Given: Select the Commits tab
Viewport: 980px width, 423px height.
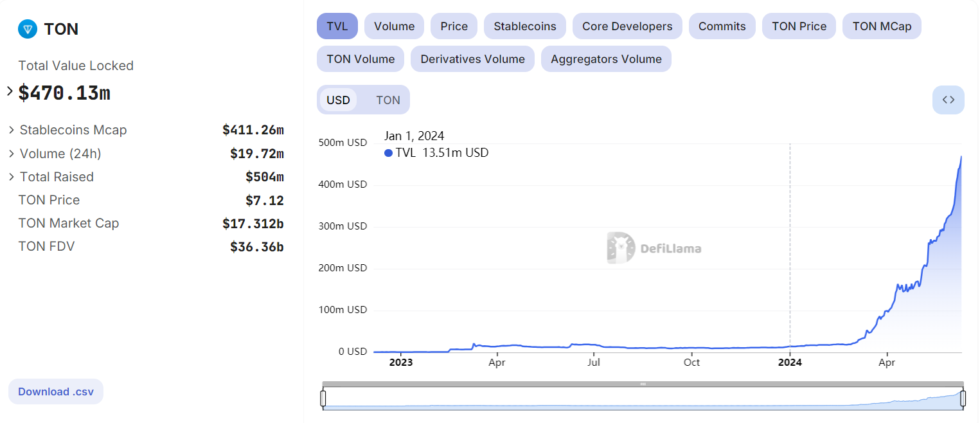Looking at the screenshot, I should click(x=722, y=26).
